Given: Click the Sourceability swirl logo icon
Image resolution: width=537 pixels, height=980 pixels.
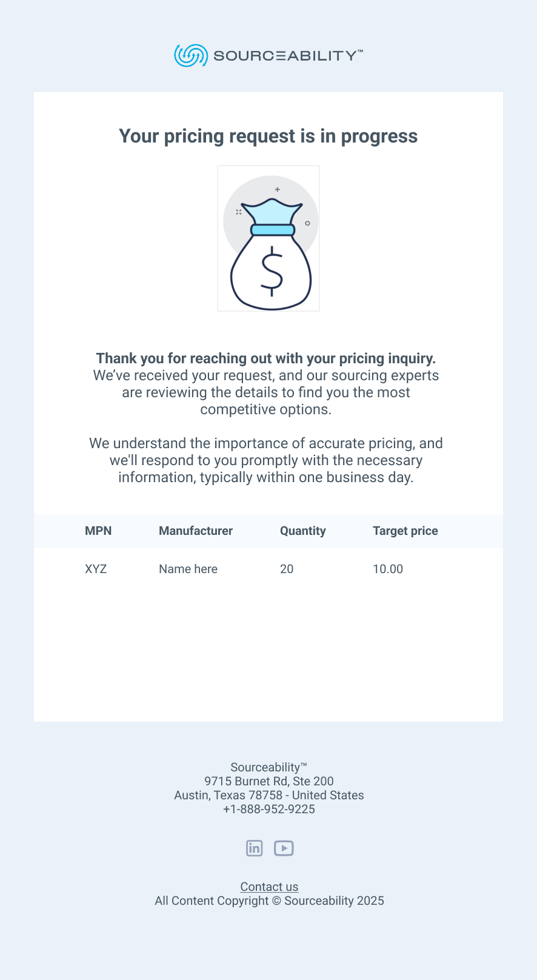Looking at the screenshot, I should click(x=191, y=56).
